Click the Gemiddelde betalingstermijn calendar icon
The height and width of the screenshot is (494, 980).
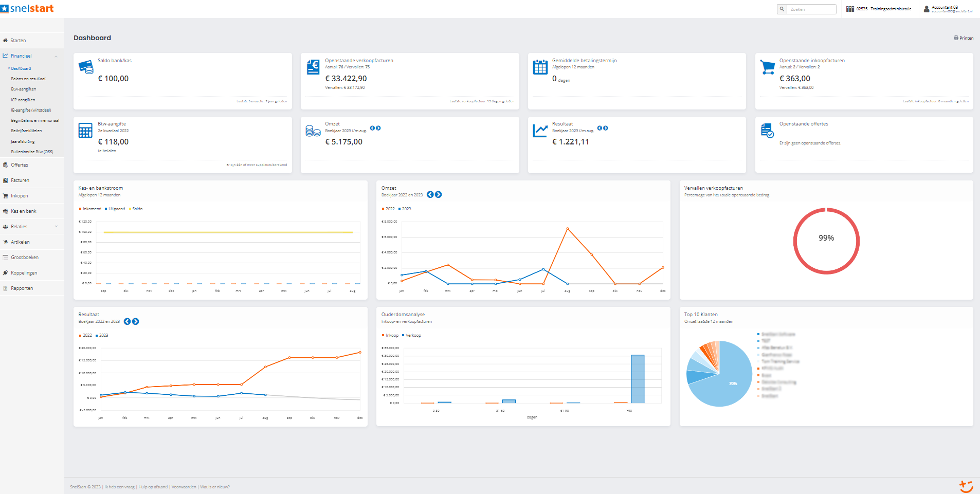click(x=540, y=67)
